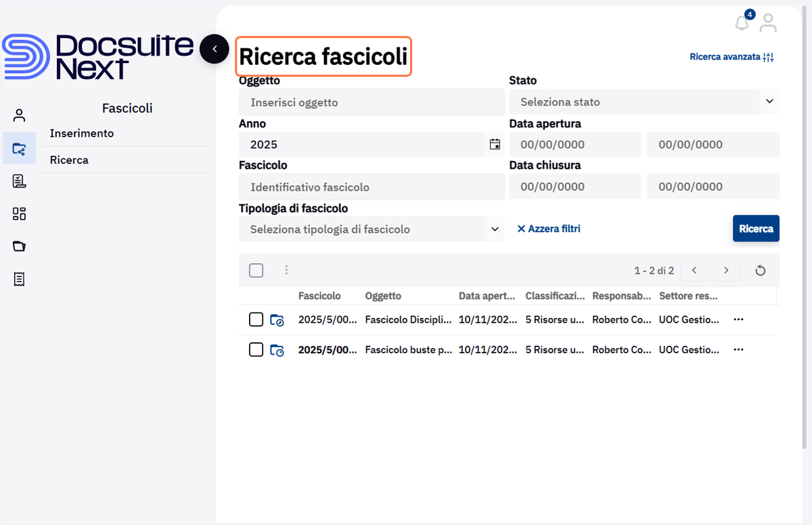Sort by the Oggetto column header
Viewport: 812px width, 525px height.
coord(383,296)
